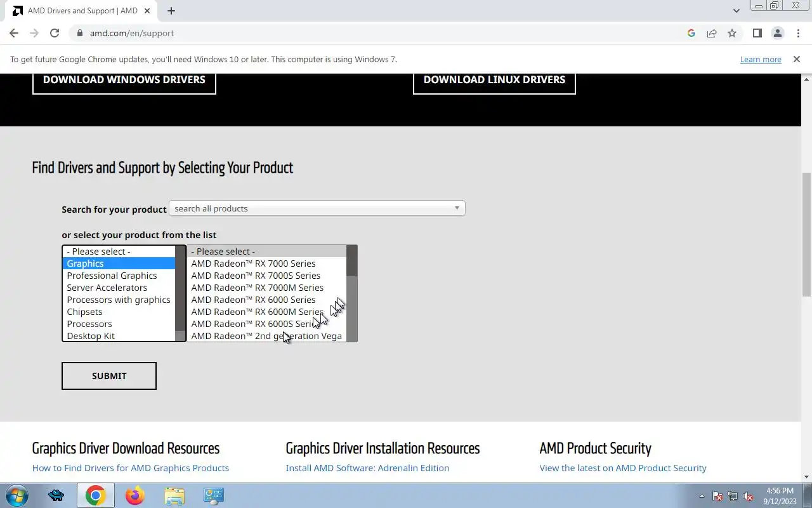The height and width of the screenshot is (508, 812).
Task: Click the browser back arrow
Action: (x=14, y=33)
